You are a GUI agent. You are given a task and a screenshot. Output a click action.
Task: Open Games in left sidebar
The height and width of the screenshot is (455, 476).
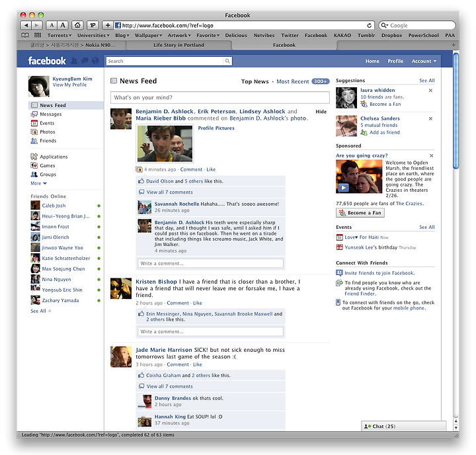tap(48, 165)
